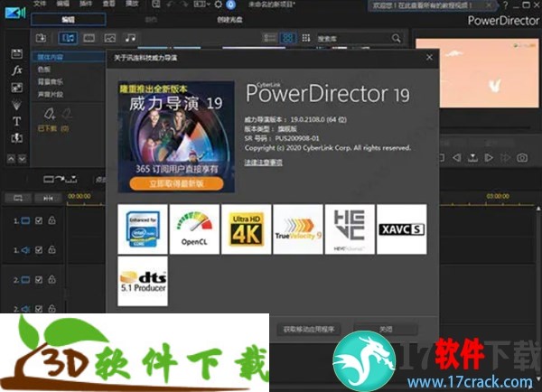Select the show all media filter icon
The image size is (542, 392).
tap(68, 38)
